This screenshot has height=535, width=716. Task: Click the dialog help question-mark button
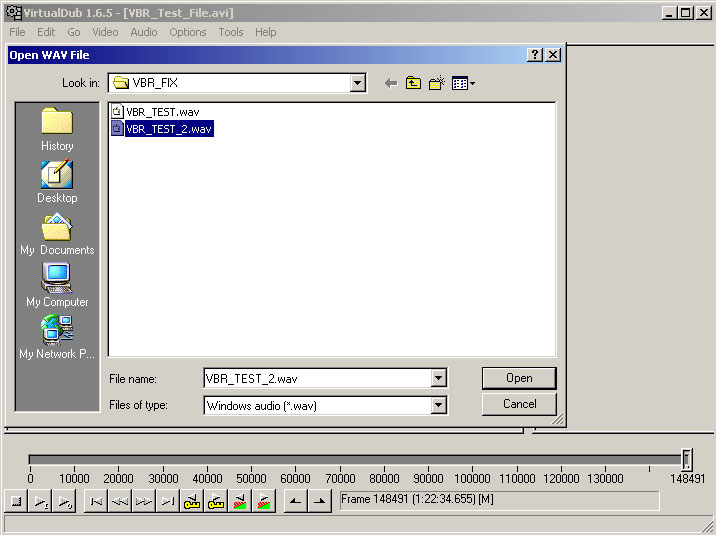[535, 55]
